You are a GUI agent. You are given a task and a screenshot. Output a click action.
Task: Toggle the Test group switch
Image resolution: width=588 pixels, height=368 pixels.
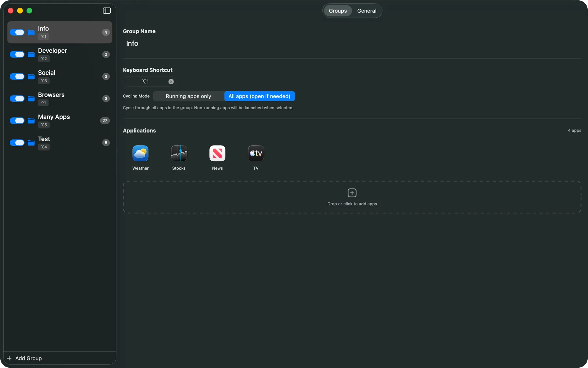(17, 143)
